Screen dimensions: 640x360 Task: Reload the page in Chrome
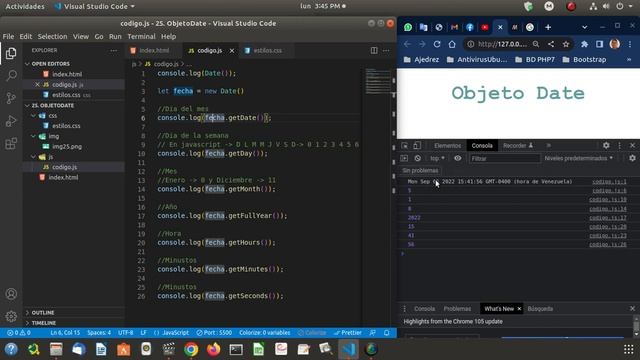(x=437, y=44)
